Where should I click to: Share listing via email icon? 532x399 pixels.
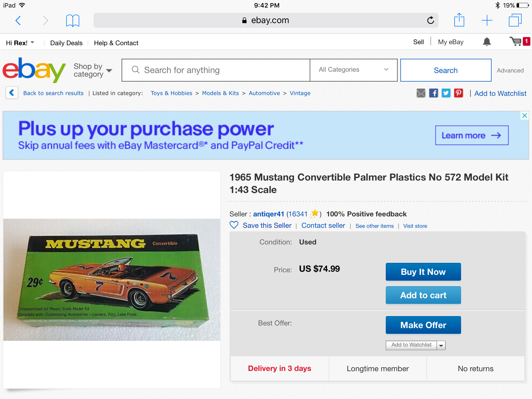[421, 93]
